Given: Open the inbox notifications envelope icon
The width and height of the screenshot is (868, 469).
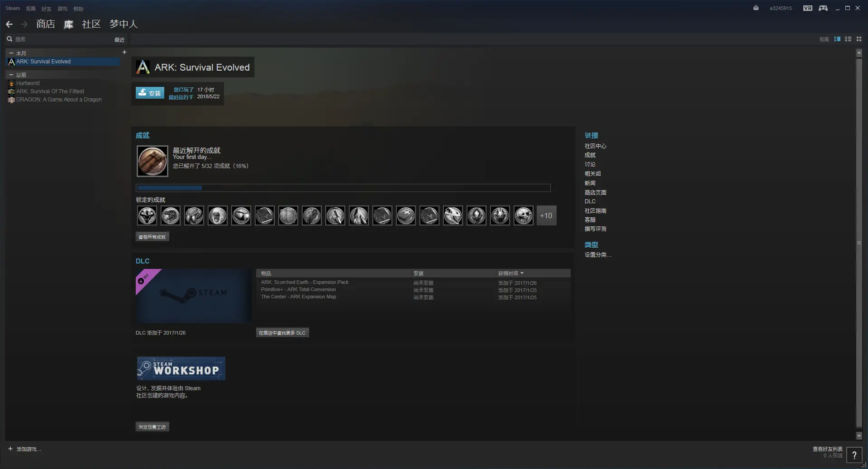Looking at the screenshot, I should pyautogui.click(x=756, y=8).
